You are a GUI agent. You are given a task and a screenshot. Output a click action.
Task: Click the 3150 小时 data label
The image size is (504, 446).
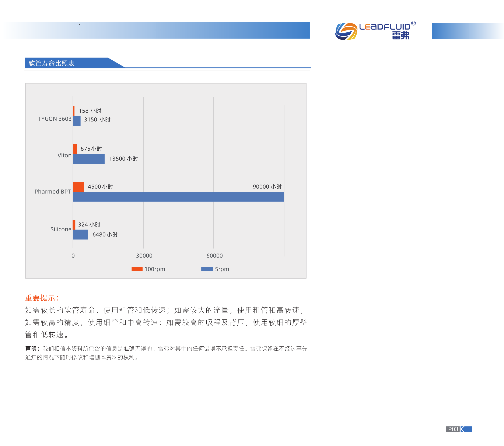97,120
